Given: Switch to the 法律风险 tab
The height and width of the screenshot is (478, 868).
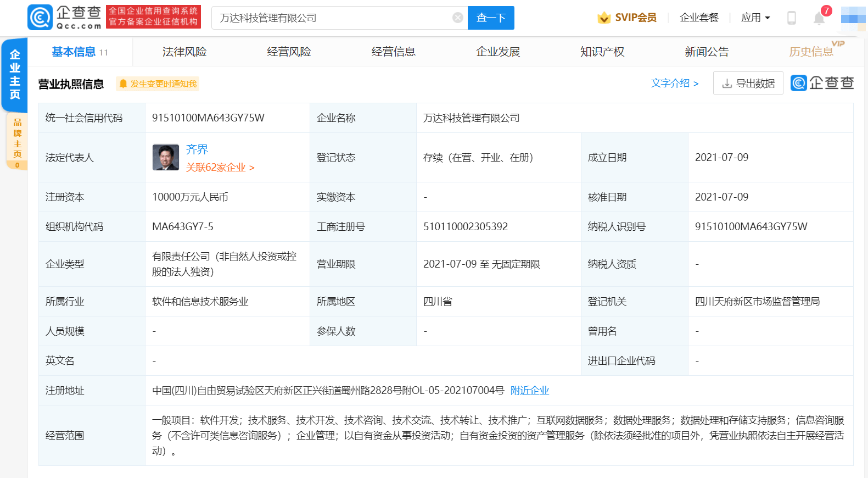Looking at the screenshot, I should click(x=184, y=52).
